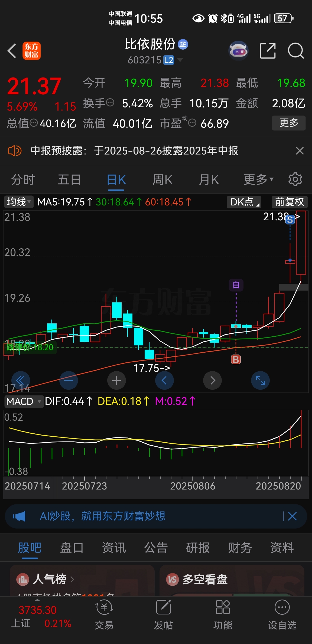Toggle the 前复权 adjustment button
312x644 pixels.
click(290, 202)
